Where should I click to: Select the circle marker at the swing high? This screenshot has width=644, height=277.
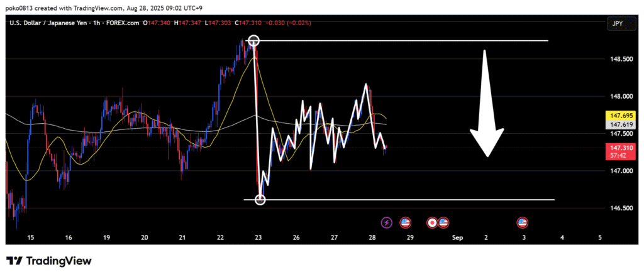point(253,41)
